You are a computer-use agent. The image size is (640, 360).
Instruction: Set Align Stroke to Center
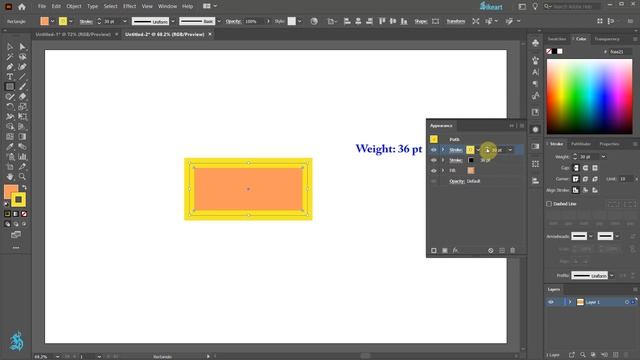(x=576, y=190)
